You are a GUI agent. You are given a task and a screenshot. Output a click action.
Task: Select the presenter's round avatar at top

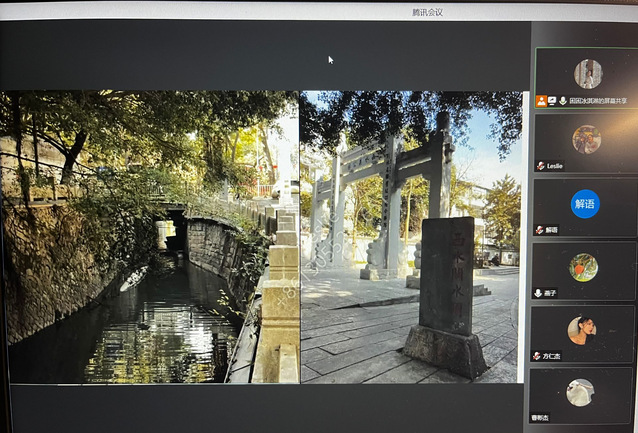[588, 73]
